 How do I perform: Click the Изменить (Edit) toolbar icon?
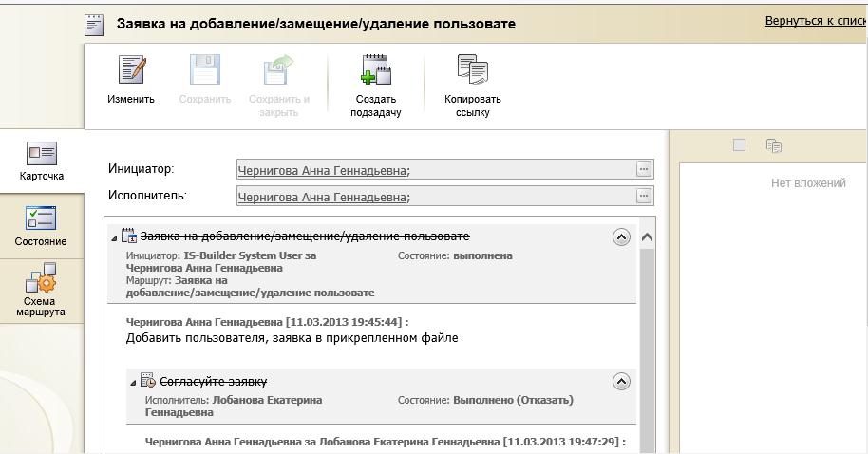(x=131, y=70)
